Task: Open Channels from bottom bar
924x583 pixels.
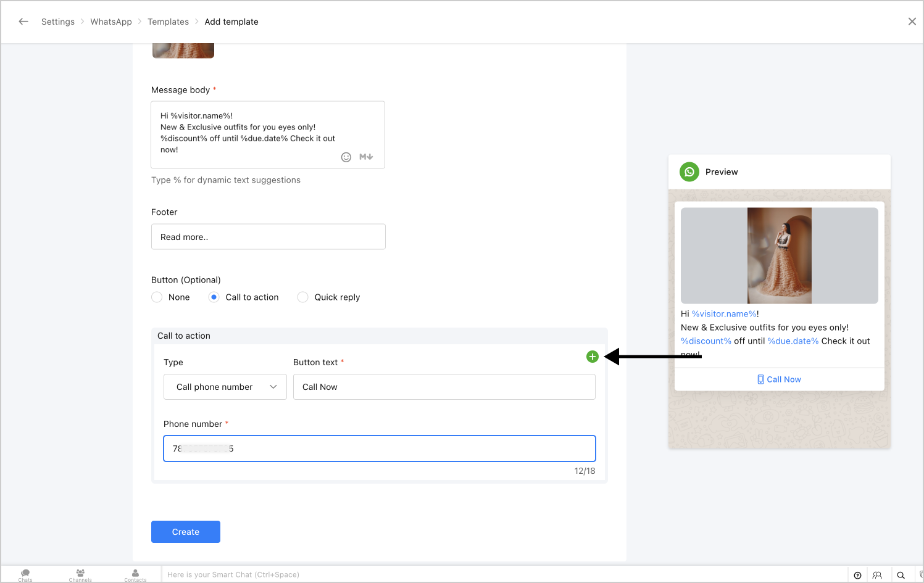Action: [80, 574]
